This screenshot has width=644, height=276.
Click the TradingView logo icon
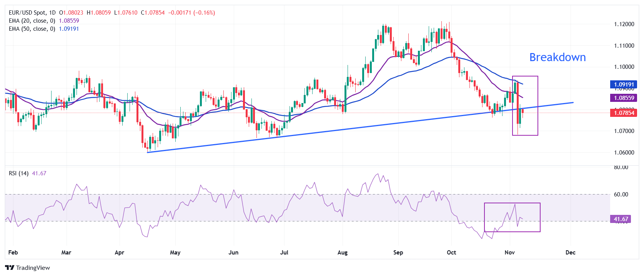(10, 268)
